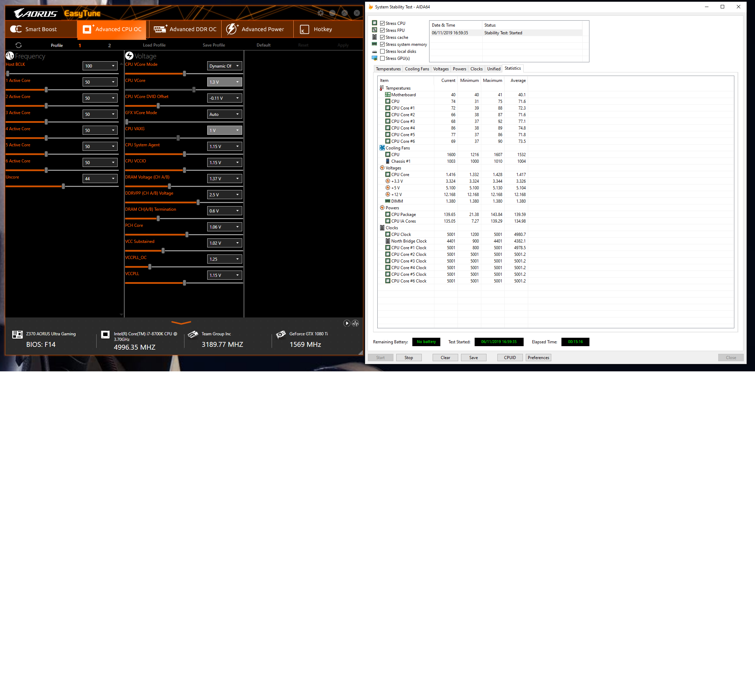755x700 pixels.
Task: Click the CPU VCCIO slider handle
Action: pyautogui.click(x=184, y=170)
